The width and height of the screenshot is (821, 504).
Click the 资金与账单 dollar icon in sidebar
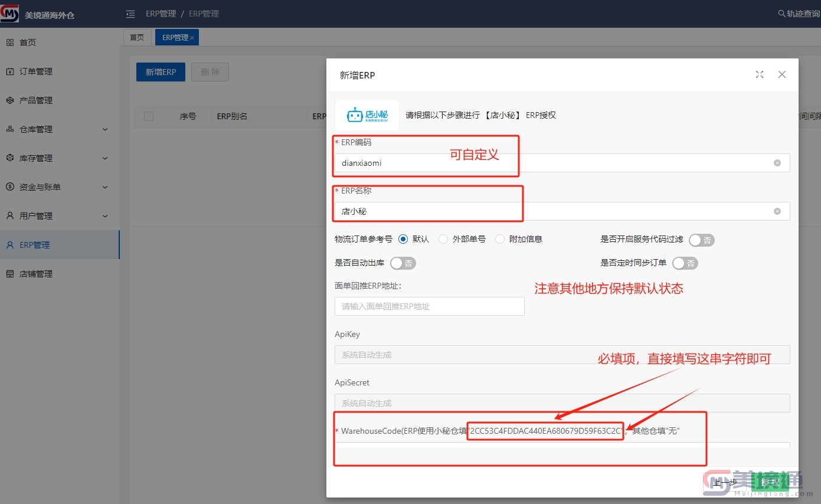click(9, 187)
